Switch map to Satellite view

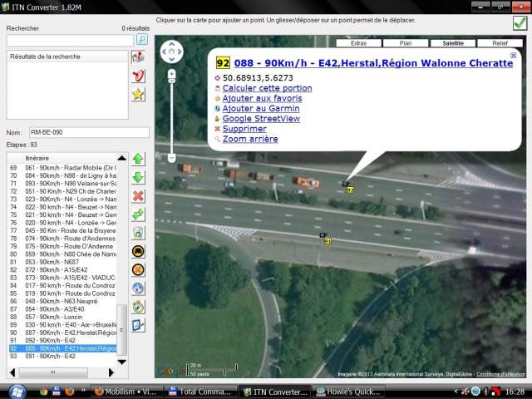(451, 42)
